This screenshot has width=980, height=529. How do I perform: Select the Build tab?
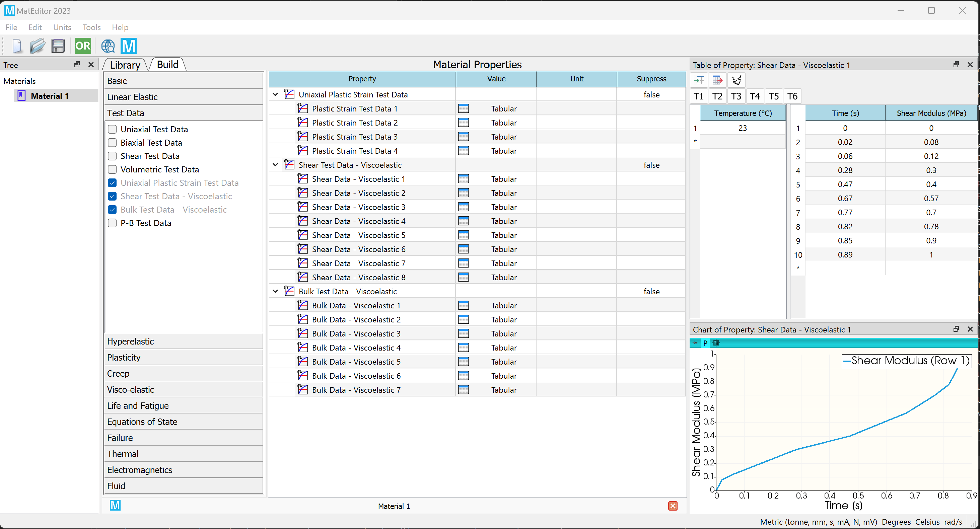point(168,64)
